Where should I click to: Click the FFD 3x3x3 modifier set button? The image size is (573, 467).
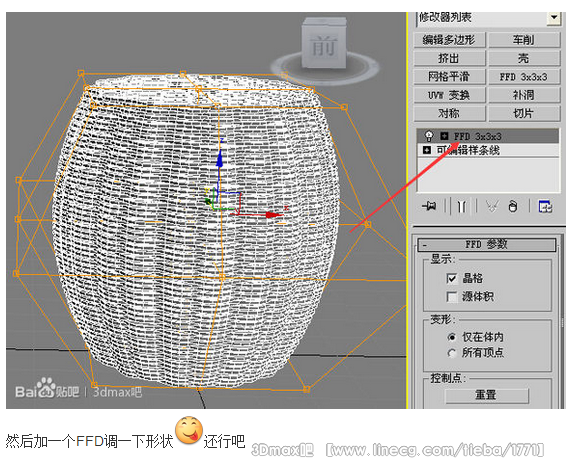point(524,77)
